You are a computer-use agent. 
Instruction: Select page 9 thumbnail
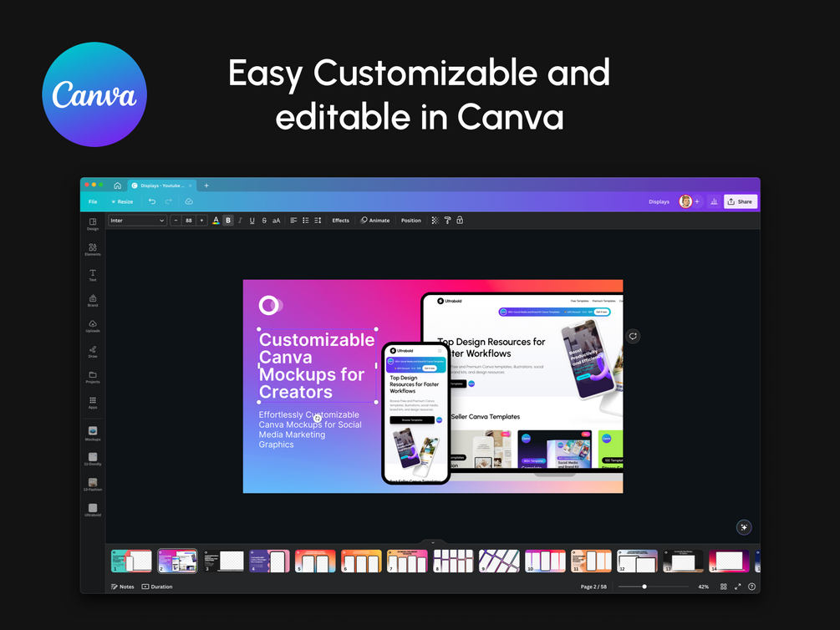(499, 561)
